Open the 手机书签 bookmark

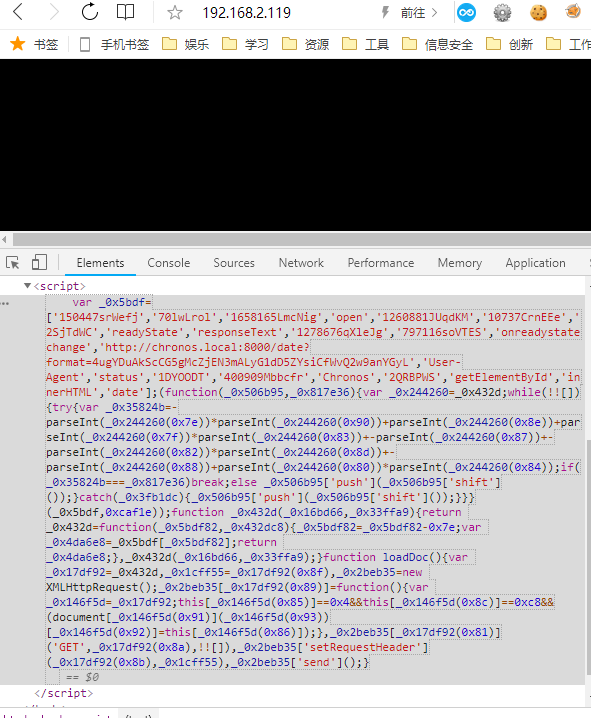tap(114, 44)
